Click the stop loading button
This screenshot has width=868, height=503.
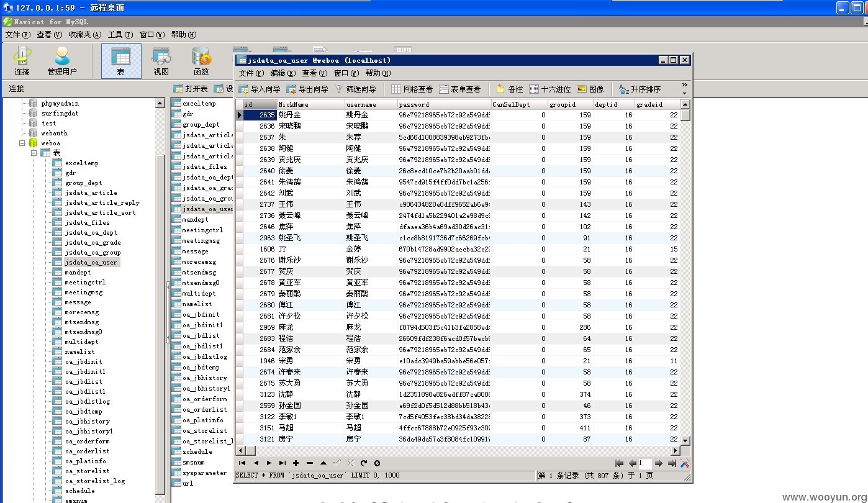[377, 463]
